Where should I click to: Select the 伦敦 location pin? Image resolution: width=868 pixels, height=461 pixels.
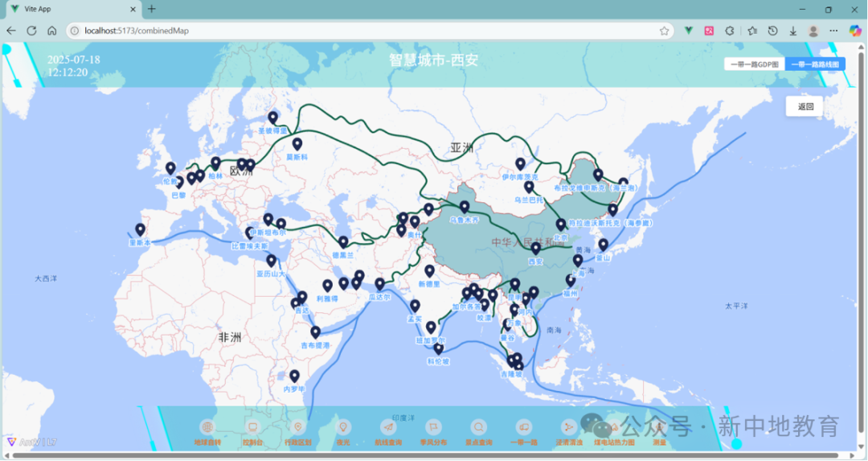tap(170, 168)
